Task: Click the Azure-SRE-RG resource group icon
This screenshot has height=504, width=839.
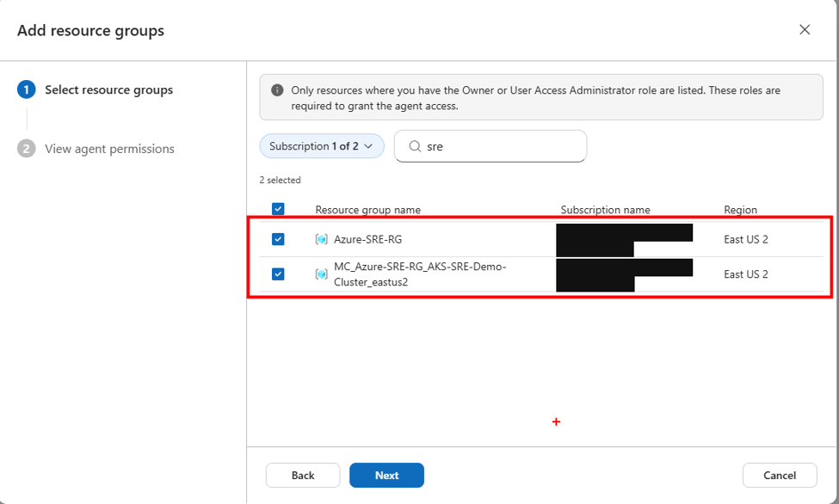Action: (321, 239)
